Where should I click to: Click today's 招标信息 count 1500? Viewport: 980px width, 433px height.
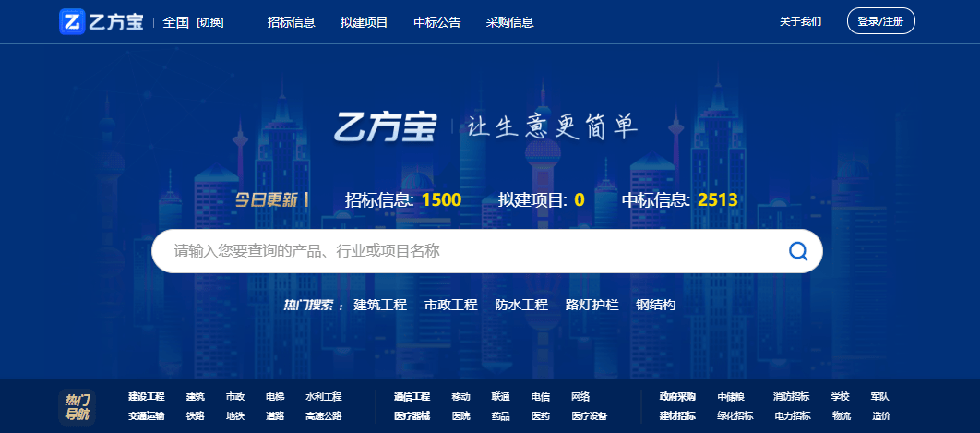tap(441, 199)
